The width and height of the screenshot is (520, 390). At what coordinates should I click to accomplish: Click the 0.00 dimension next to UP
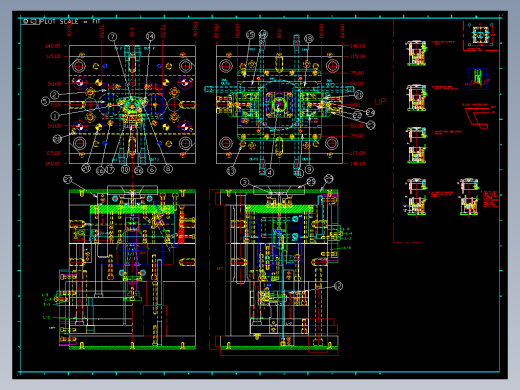tap(355, 105)
